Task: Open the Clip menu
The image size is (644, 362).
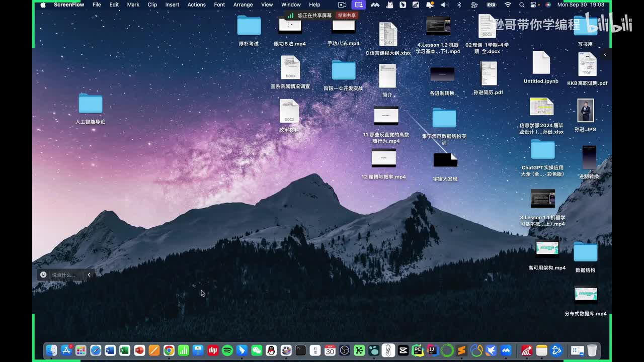Action: [152, 5]
